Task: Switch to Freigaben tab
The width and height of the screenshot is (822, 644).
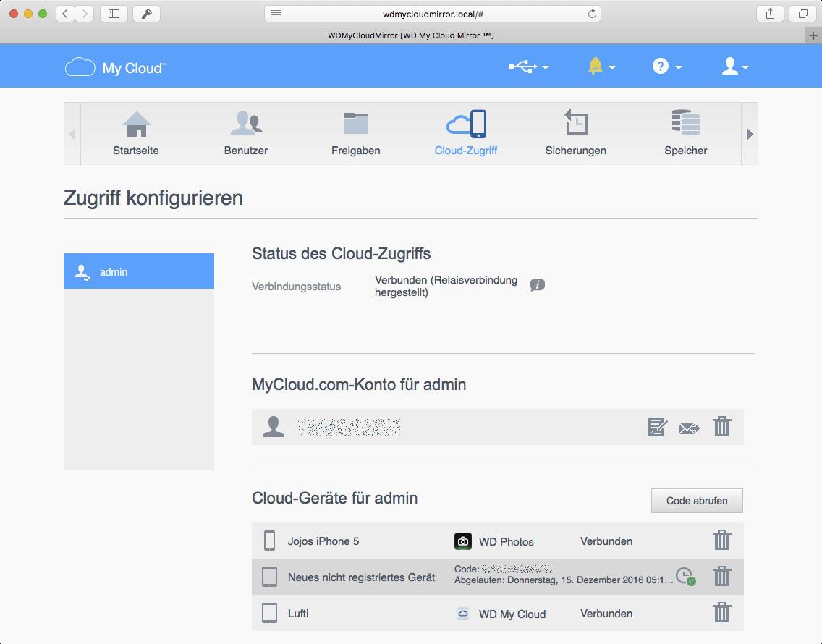Action: (356, 134)
